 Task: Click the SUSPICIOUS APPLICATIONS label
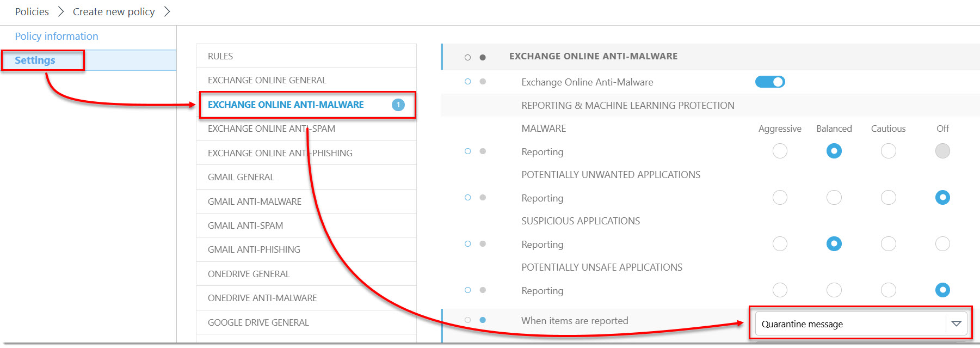[x=581, y=221]
